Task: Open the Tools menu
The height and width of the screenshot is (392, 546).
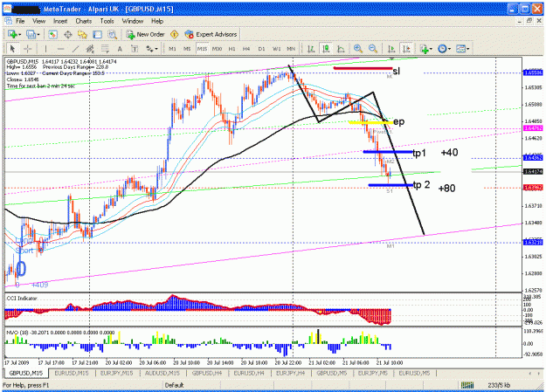Action: coord(107,21)
